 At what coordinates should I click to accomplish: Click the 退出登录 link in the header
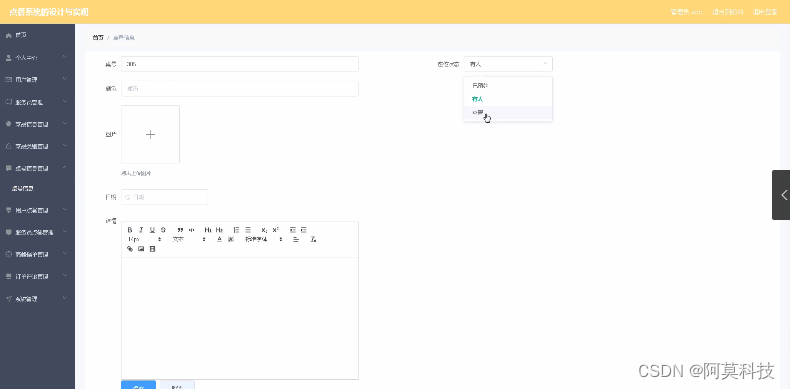pos(765,12)
